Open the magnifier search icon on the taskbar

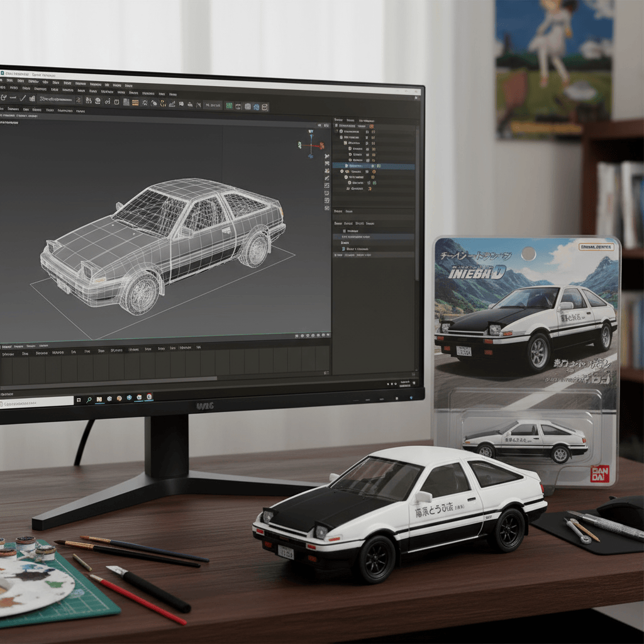coord(89,399)
